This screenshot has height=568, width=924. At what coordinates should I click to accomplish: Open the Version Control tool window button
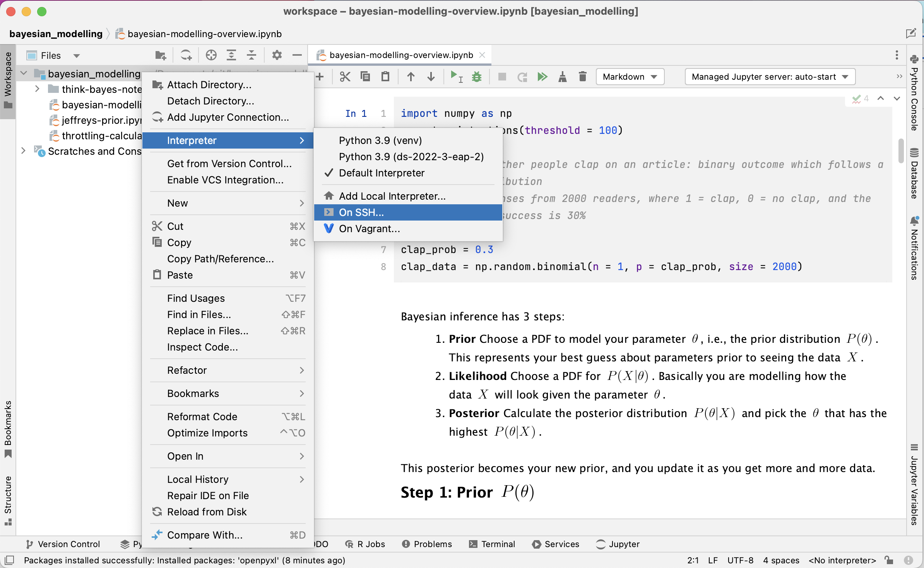pos(63,544)
